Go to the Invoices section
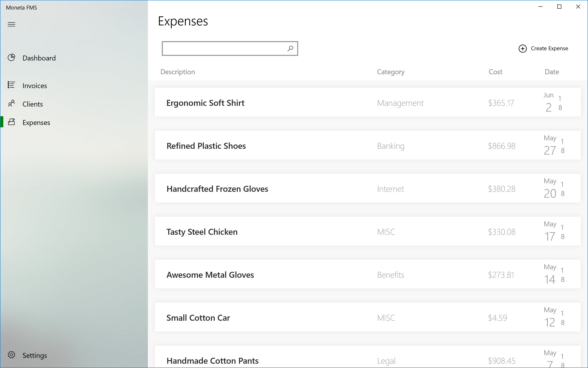This screenshot has height=368, width=588. [35, 86]
